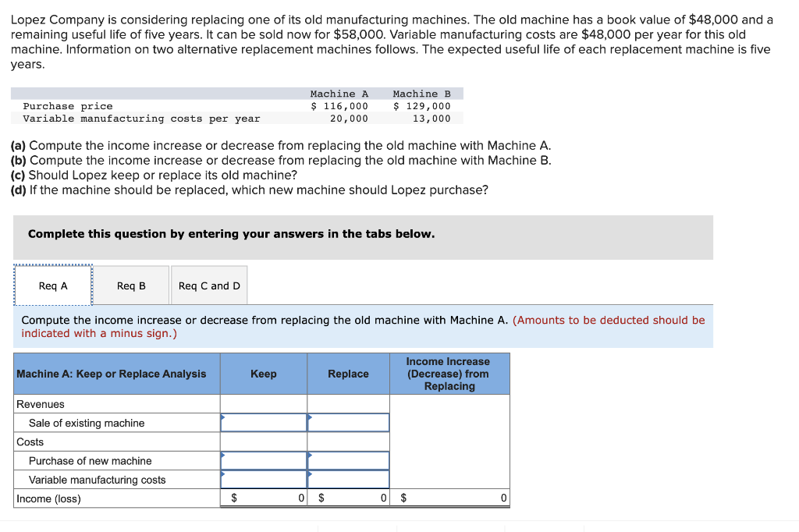Image resolution: width=799 pixels, height=532 pixels.
Task: Select the Income (loss) Replace total cell
Action: pyautogui.click(x=348, y=498)
